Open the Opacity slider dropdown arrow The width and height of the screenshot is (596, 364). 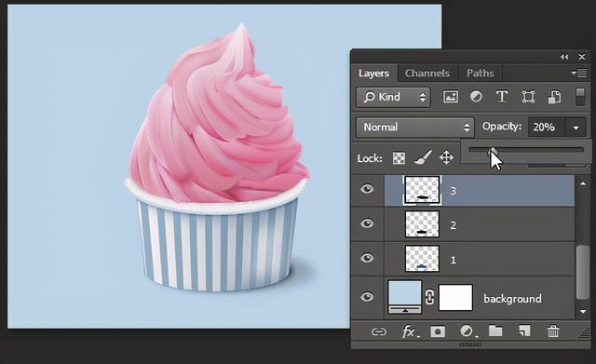point(576,128)
